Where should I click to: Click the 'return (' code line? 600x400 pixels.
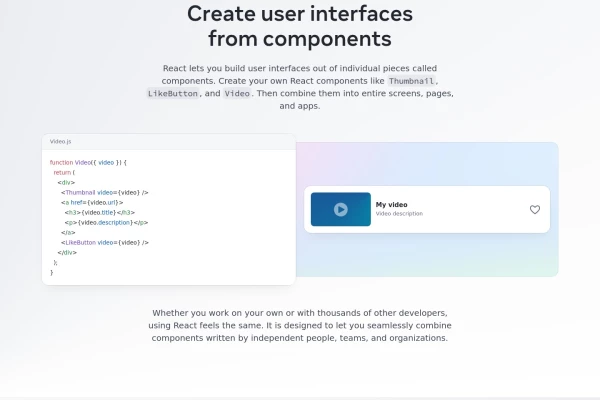(64, 172)
